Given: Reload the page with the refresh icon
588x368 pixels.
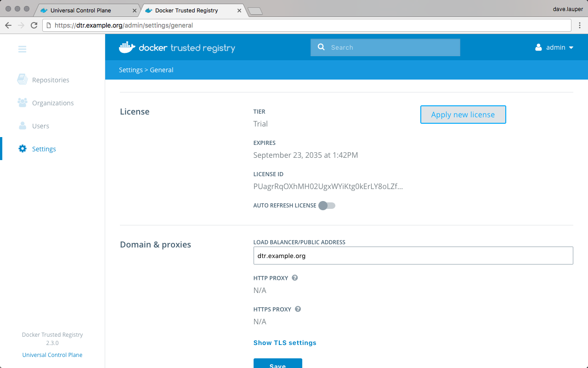Looking at the screenshot, I should pyautogui.click(x=34, y=25).
